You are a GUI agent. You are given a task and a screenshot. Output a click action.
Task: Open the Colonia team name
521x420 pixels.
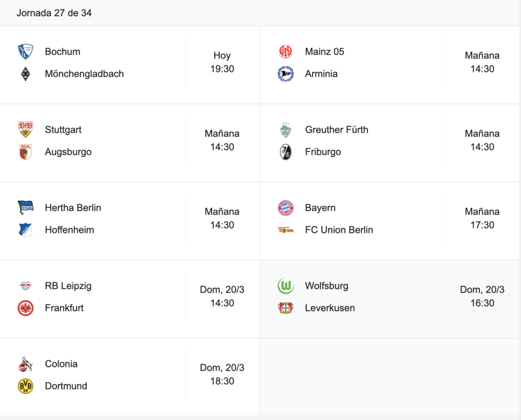click(61, 364)
